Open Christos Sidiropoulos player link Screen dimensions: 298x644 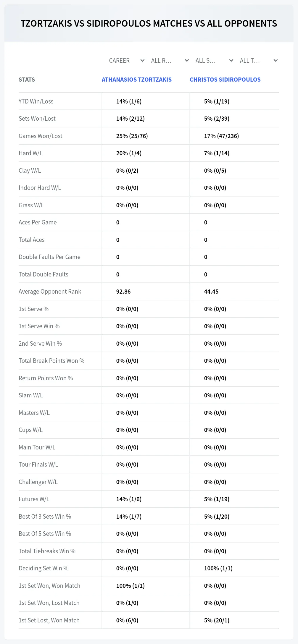click(x=225, y=80)
